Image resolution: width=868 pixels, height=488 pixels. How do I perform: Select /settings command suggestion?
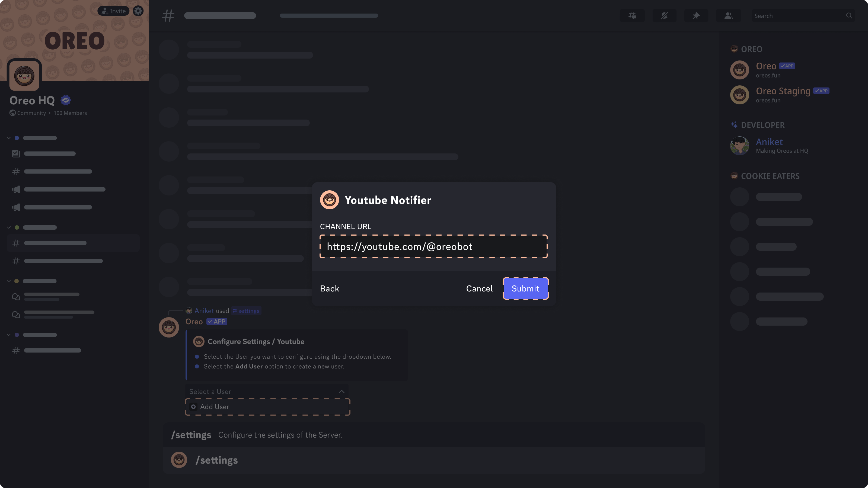point(434,460)
